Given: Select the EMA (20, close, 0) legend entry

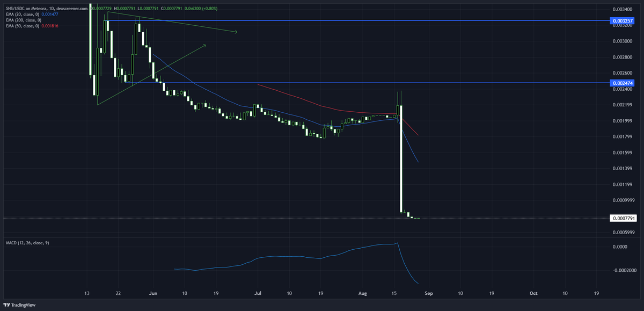Looking at the screenshot, I should coord(24,15).
